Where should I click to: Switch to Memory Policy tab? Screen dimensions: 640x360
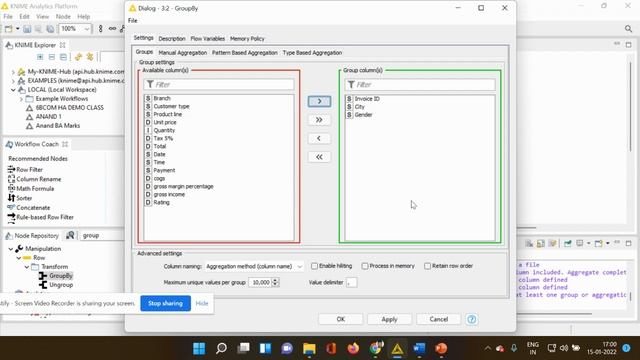(247, 39)
